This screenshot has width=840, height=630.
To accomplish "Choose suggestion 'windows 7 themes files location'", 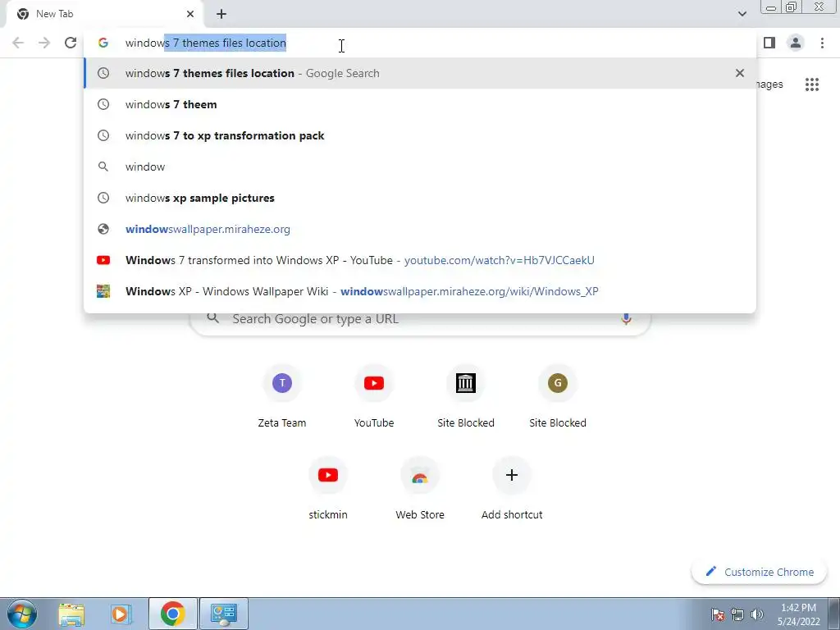I will coord(420,73).
